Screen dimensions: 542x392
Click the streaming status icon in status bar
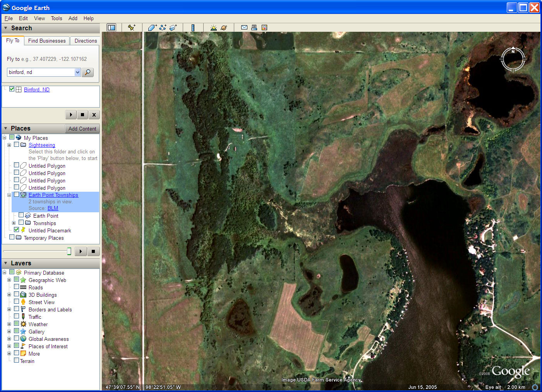[535, 387]
